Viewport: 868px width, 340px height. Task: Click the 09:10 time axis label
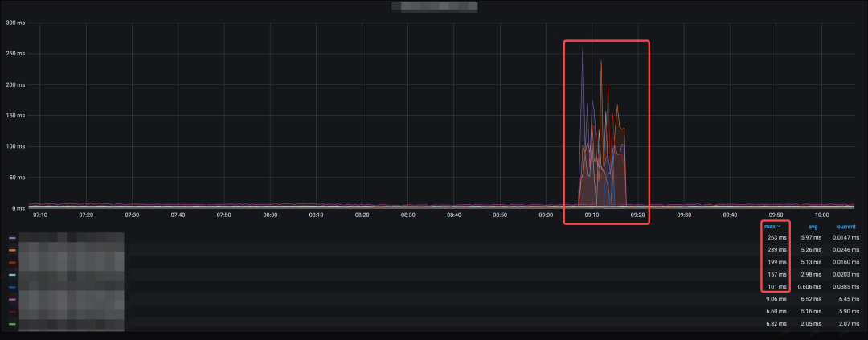point(592,215)
